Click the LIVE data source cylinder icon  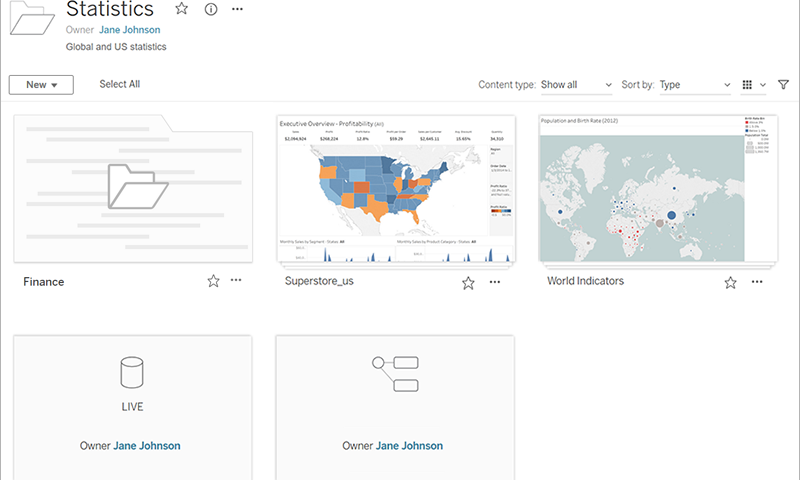tap(132, 372)
